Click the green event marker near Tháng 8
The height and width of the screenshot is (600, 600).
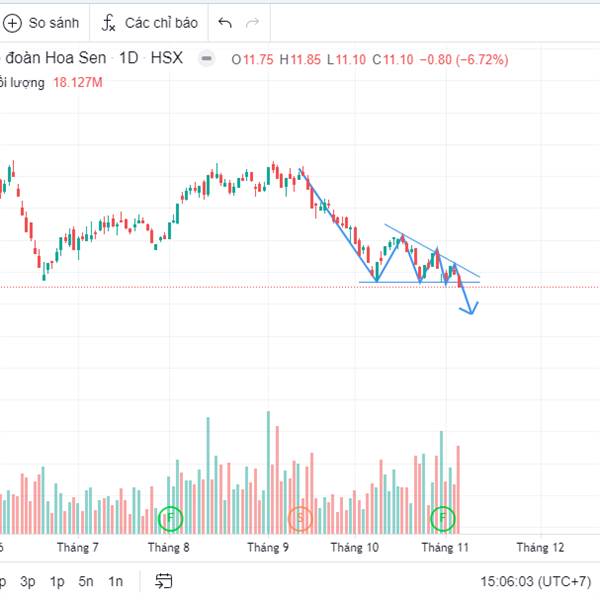point(171,518)
